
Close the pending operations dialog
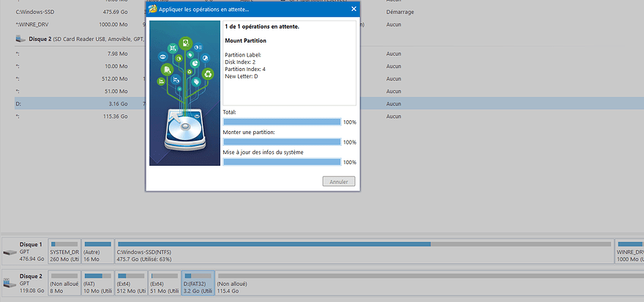click(354, 9)
